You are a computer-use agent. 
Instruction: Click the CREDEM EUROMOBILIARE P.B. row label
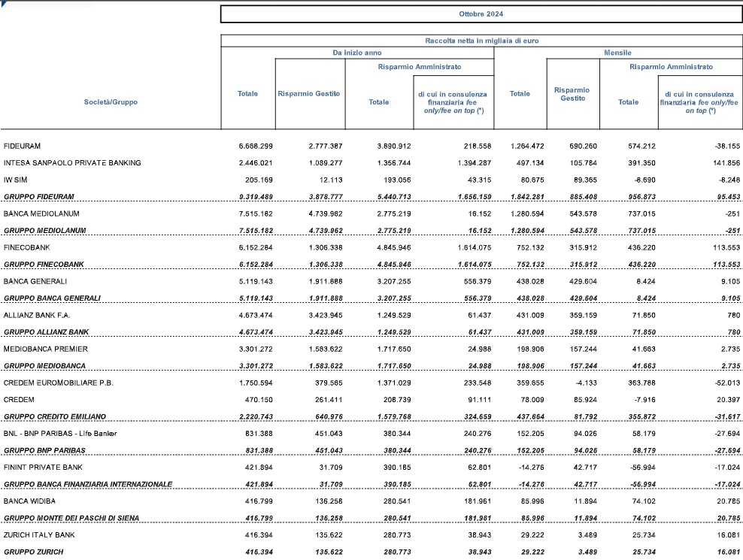(x=59, y=383)
